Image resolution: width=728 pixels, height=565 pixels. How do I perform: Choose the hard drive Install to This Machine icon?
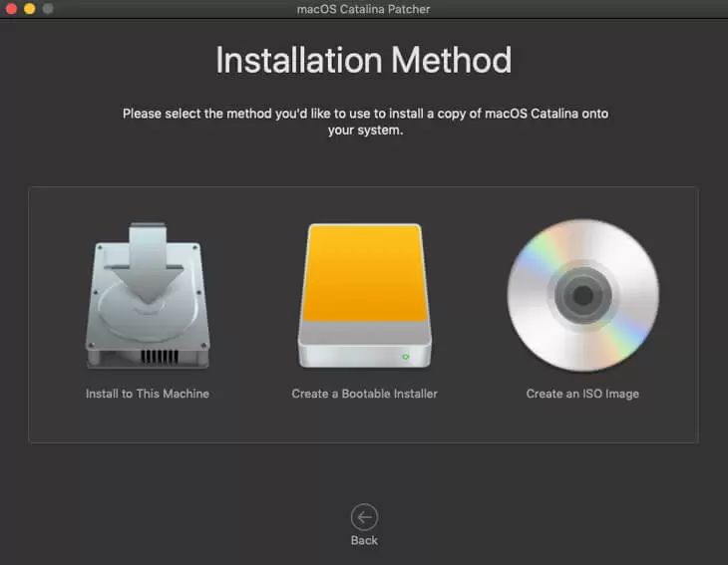pos(148,296)
